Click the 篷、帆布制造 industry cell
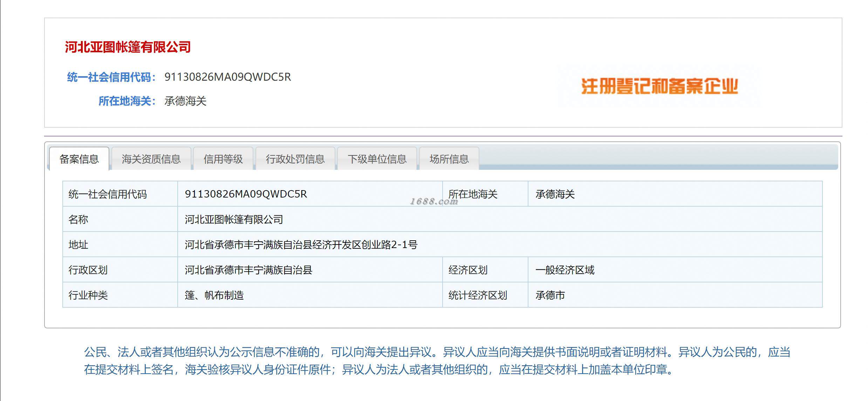The height and width of the screenshot is (401, 868). pos(214,295)
